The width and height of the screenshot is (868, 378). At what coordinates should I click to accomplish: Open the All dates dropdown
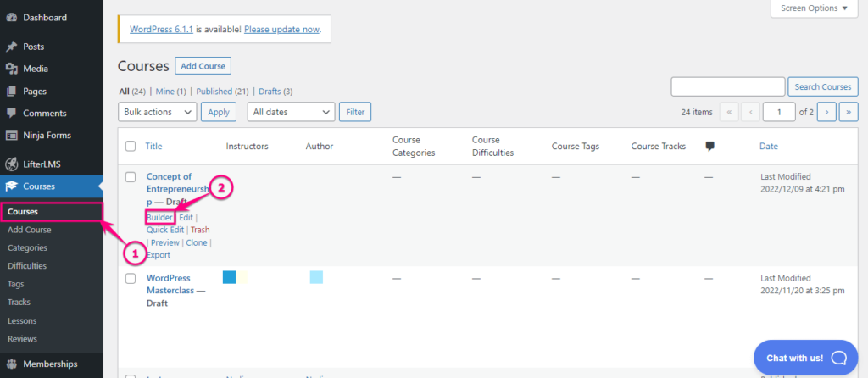point(292,112)
